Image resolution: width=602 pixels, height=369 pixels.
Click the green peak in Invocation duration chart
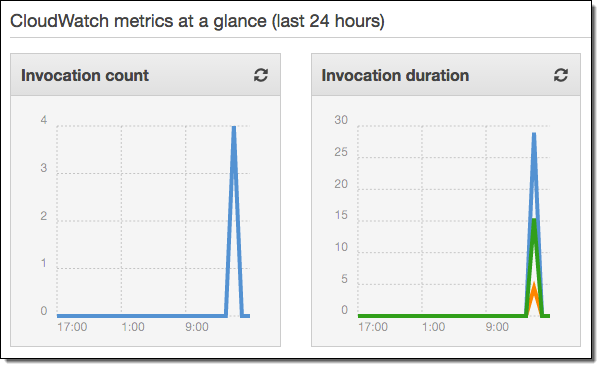[x=534, y=222]
